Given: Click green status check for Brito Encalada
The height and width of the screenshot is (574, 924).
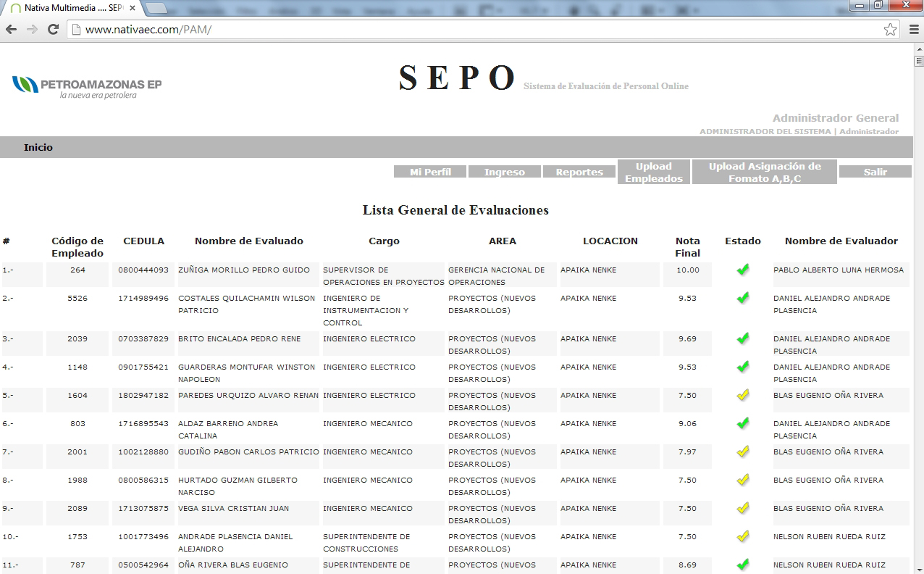Looking at the screenshot, I should [x=742, y=338].
